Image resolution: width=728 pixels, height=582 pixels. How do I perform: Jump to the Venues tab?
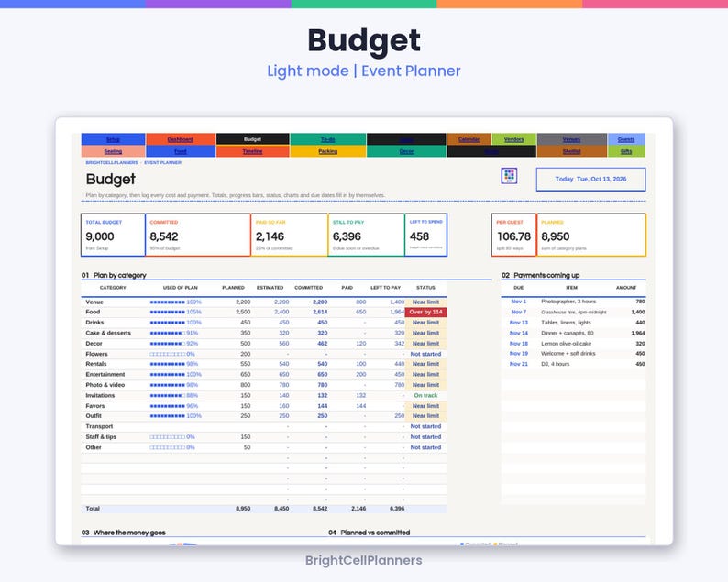point(571,139)
